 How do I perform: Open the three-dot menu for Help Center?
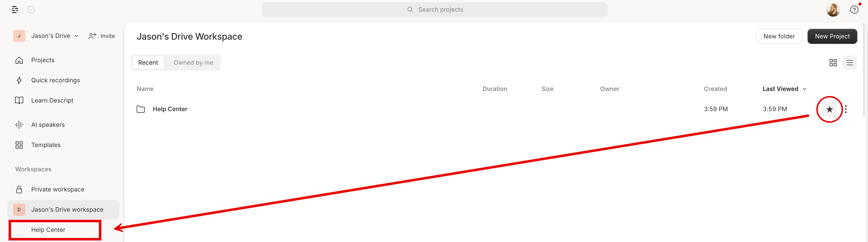pyautogui.click(x=846, y=109)
